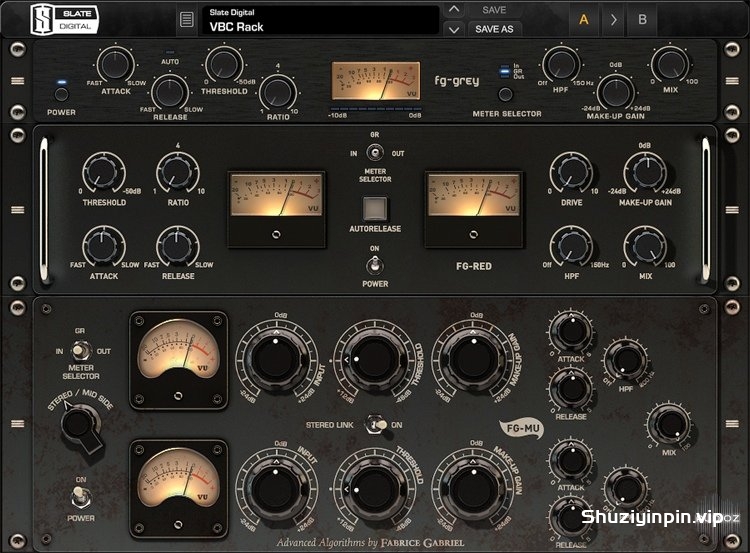The height and width of the screenshot is (553, 750).
Task: Click FG-Grey RELEASE knob
Action: pos(170,91)
